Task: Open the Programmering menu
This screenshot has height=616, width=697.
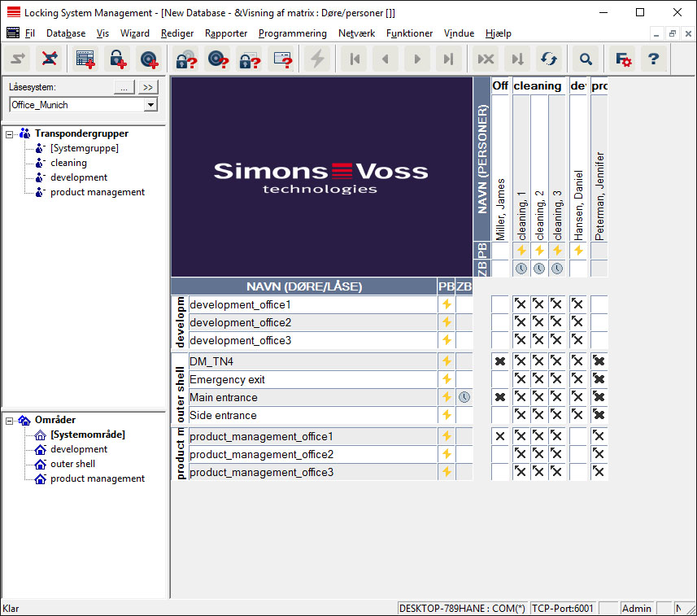Action: 292,33
